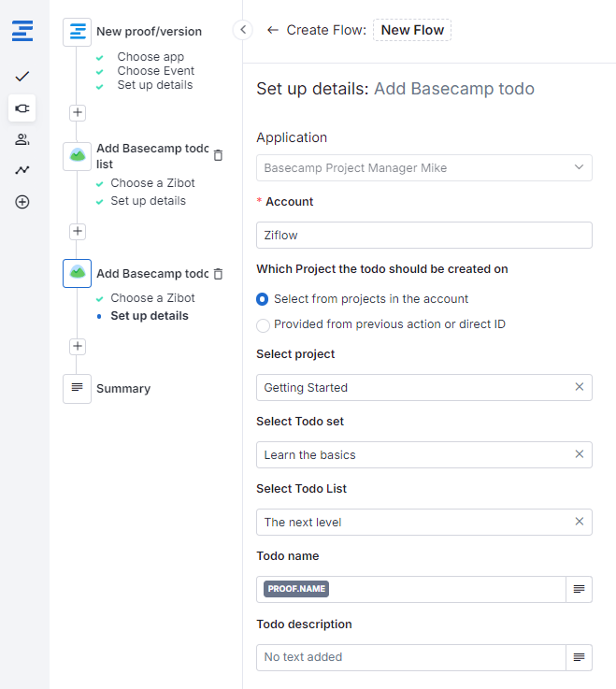
Task: Select 'Provided from previous action or direct ID'
Action: (x=264, y=324)
